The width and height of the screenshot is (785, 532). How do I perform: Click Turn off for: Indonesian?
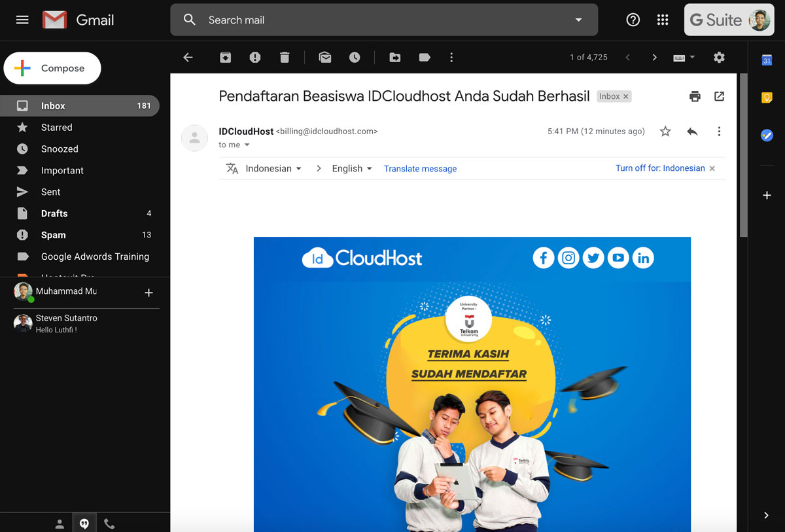(660, 168)
